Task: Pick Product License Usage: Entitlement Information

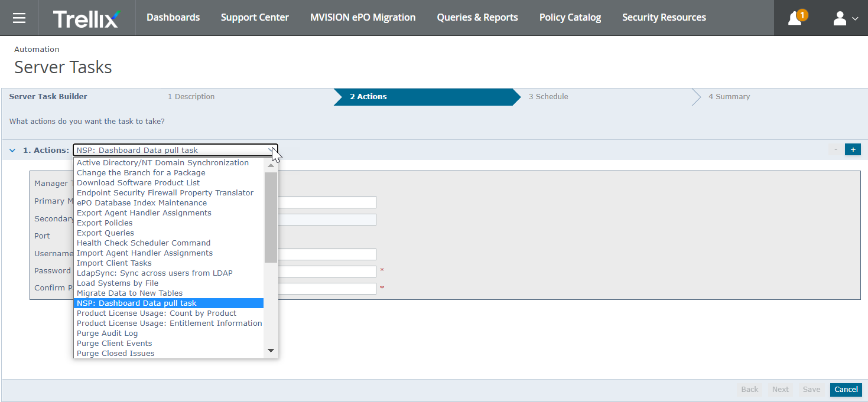Action: 169,323
